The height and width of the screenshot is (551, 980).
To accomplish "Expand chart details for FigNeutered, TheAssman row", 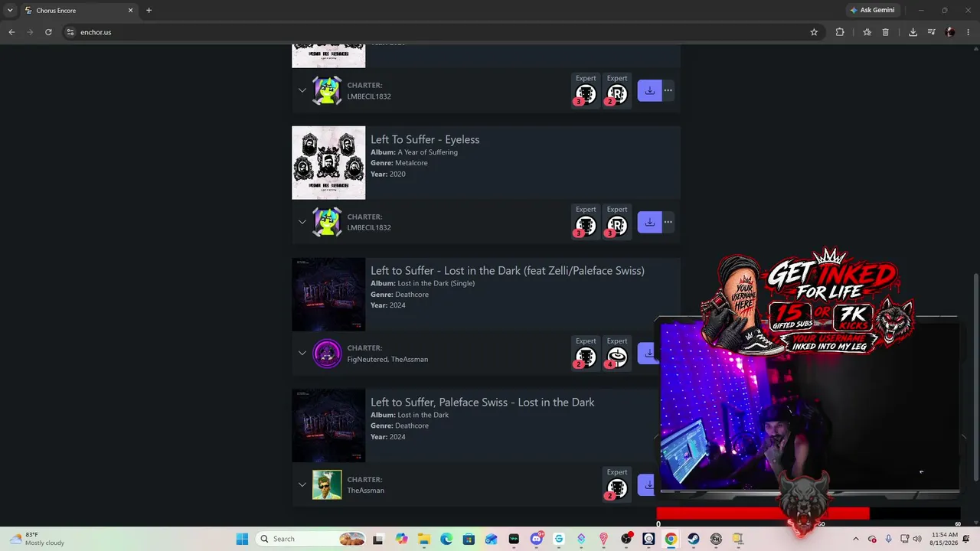I will pyautogui.click(x=302, y=353).
